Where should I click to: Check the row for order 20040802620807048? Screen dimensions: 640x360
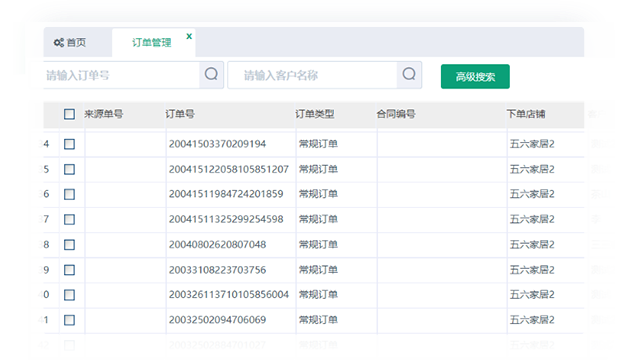click(x=69, y=245)
